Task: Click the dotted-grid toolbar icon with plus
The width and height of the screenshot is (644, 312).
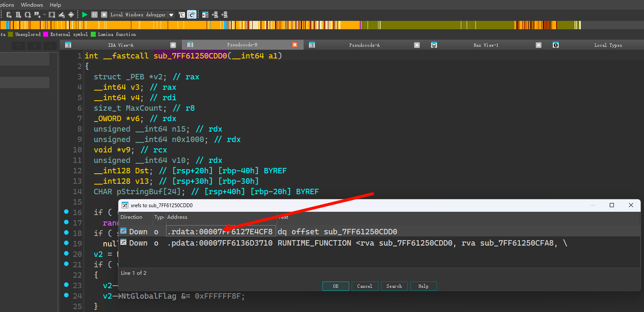Action: (x=37, y=15)
